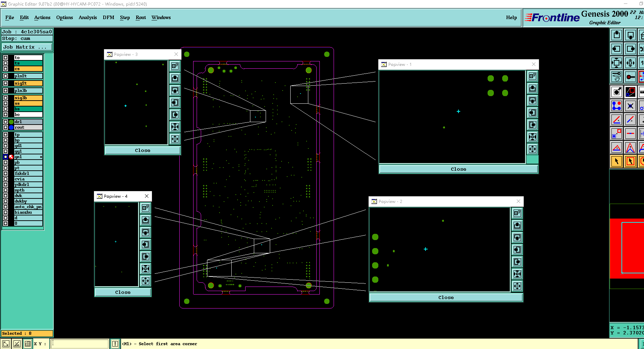Toggle the checkbox for layer pln2t
Viewport: 644px width, 349px height.
pyautogui.click(x=6, y=76)
